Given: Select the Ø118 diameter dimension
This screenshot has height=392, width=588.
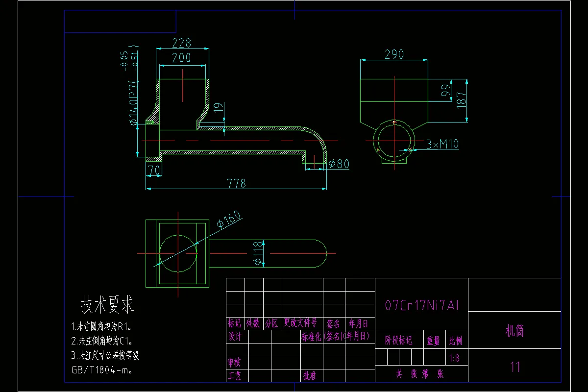Looking at the screenshot, I should 258,254.
